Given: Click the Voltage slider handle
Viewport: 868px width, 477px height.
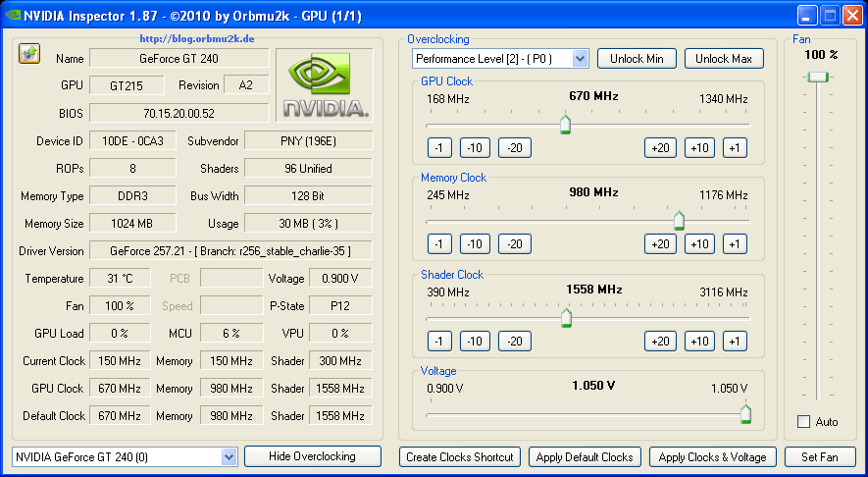Looking at the screenshot, I should [x=745, y=414].
